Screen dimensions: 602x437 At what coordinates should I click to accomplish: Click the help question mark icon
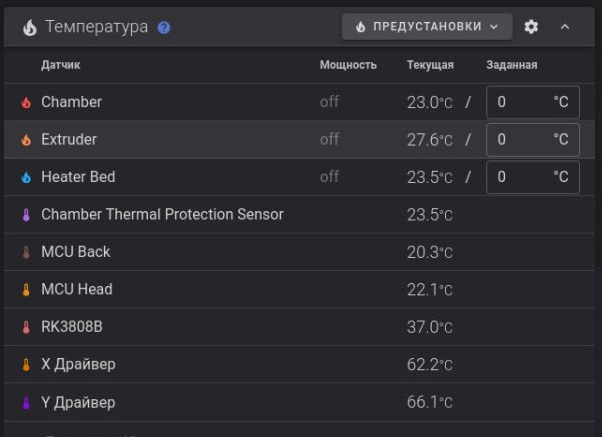[164, 27]
